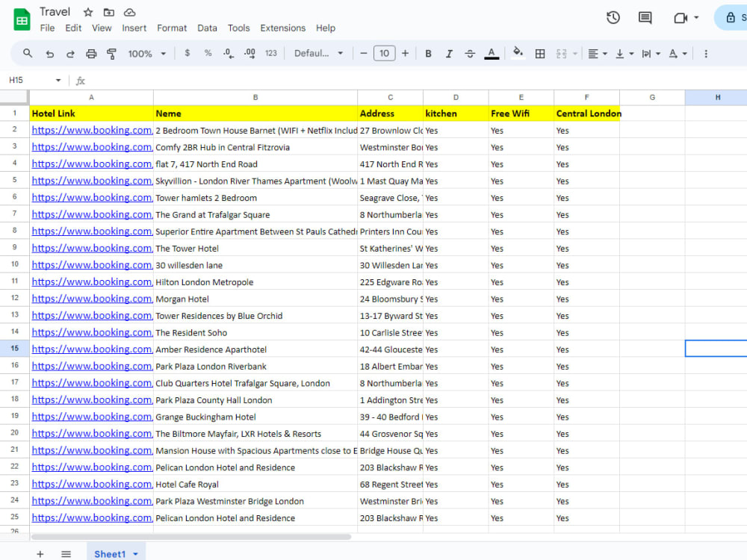Click the horizontal scrollbar
The height and width of the screenshot is (560, 747).
(x=191, y=537)
